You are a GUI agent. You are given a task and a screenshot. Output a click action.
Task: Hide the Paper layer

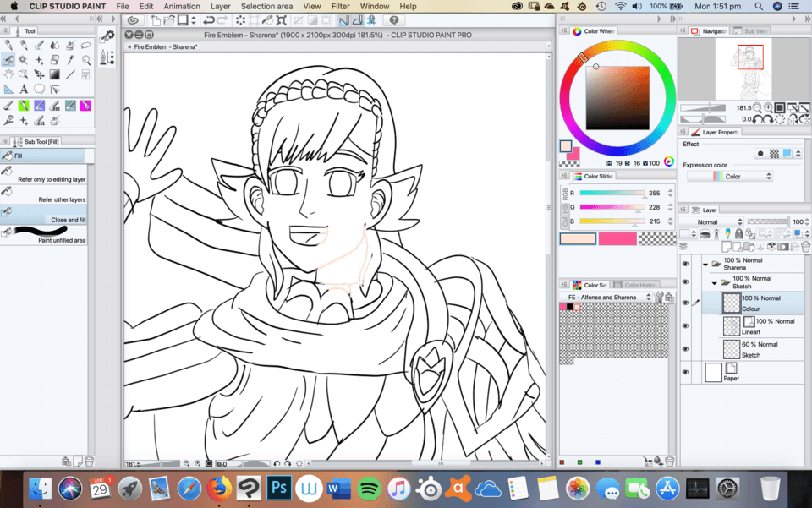686,373
